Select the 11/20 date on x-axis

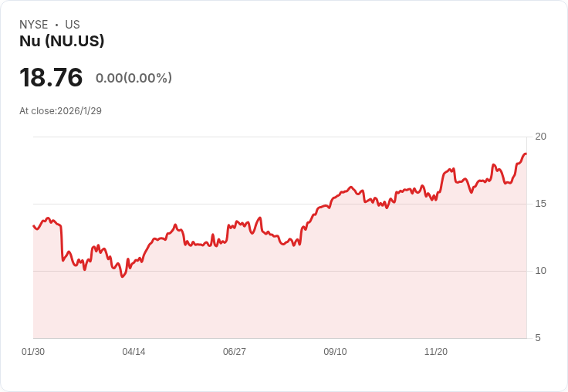point(436,352)
